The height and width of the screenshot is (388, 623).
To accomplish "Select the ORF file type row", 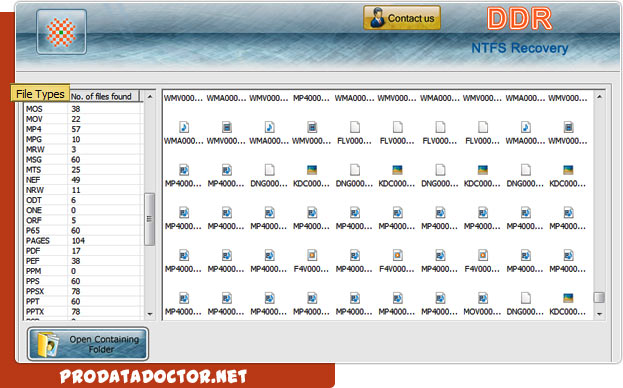I will [x=83, y=220].
